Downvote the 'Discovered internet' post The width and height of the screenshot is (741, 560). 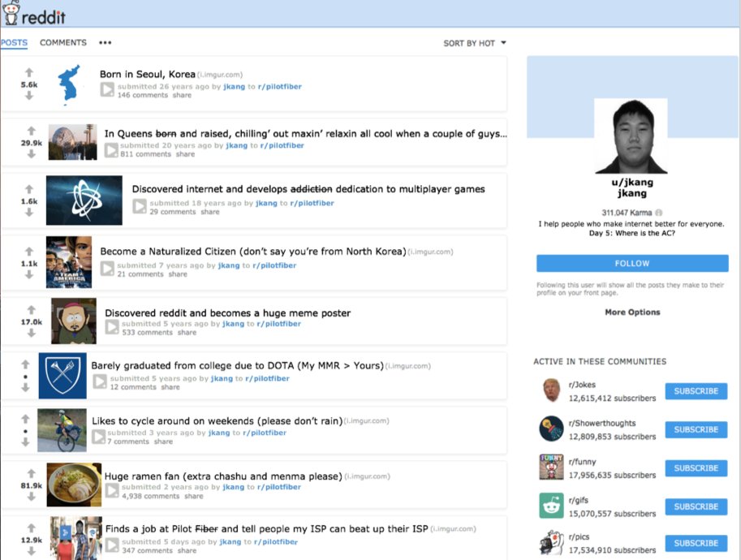point(29,212)
